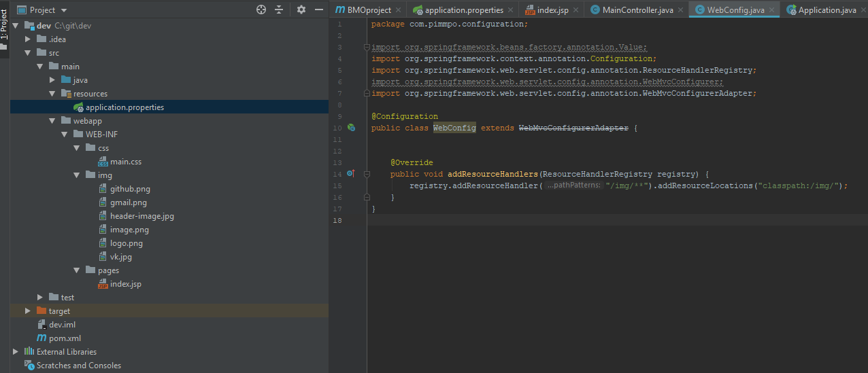
Task: Click the External Libraries bar-chart icon
Action: tap(29, 351)
